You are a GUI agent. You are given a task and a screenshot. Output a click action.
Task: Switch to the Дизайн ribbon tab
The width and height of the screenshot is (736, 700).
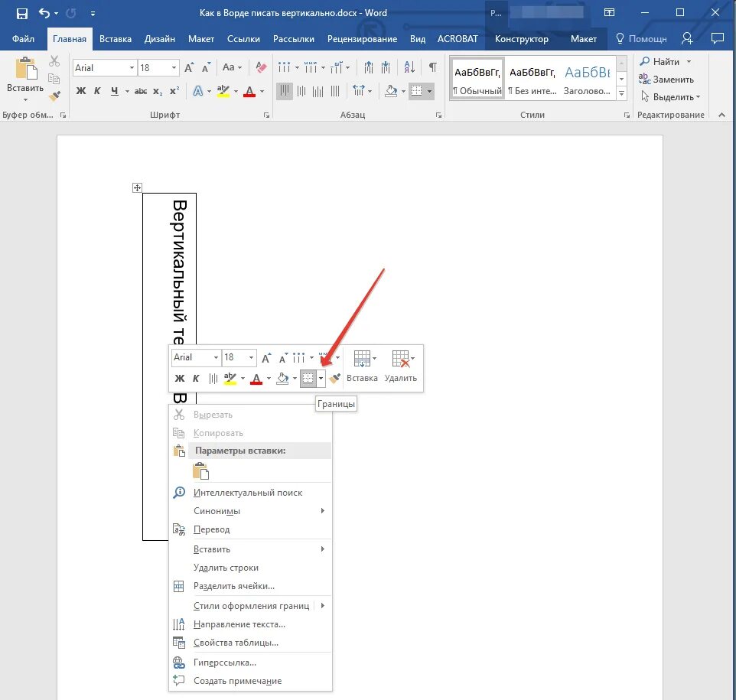click(x=160, y=39)
